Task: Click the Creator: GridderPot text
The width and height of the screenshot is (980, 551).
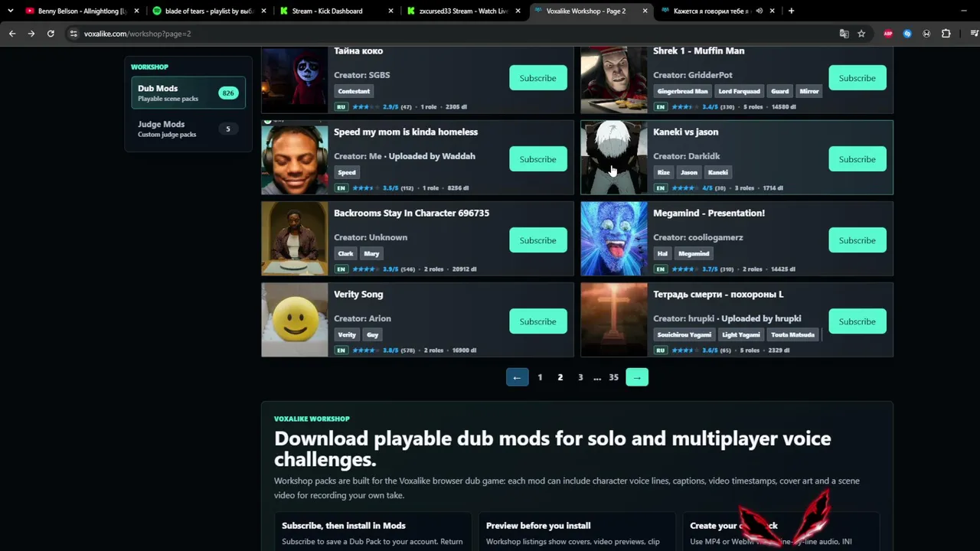Action: (x=693, y=75)
